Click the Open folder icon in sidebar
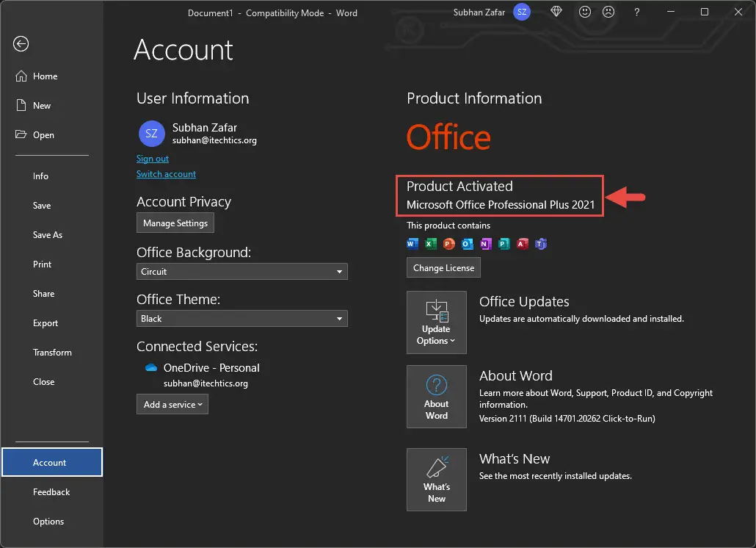756x548 pixels. pyautogui.click(x=21, y=134)
